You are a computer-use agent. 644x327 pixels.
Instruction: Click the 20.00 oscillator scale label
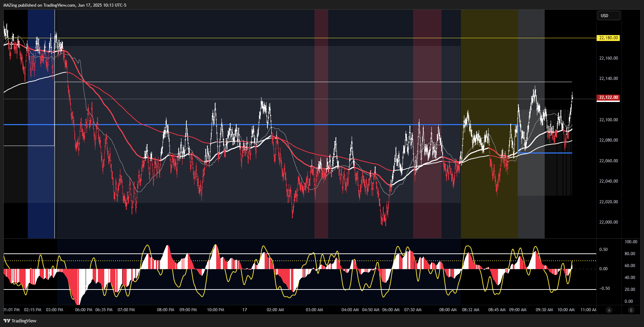point(630,289)
